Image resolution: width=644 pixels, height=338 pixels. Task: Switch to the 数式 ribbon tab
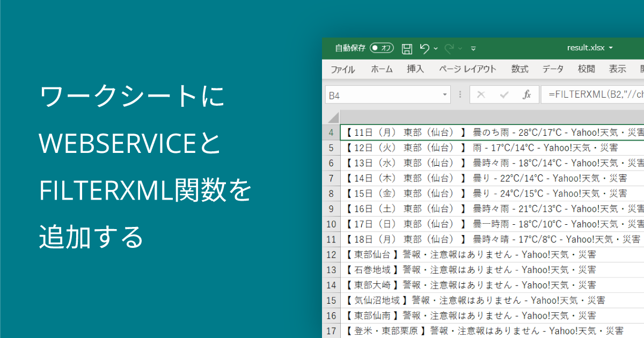coord(519,69)
